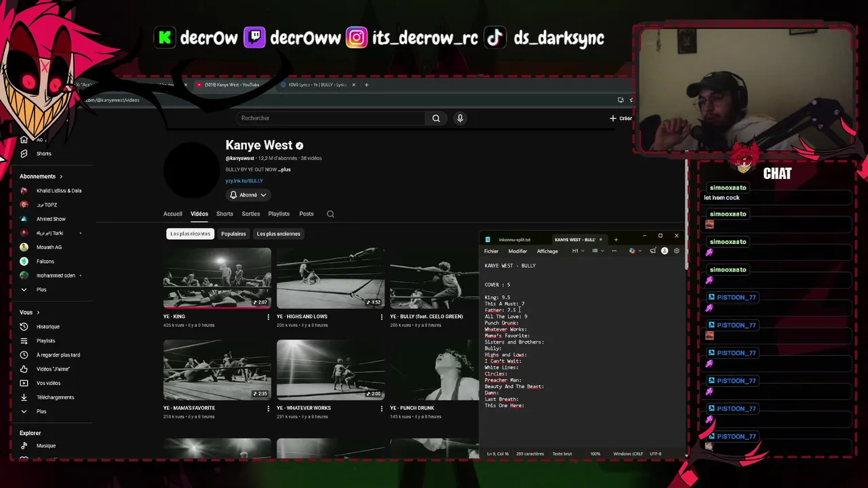The height and width of the screenshot is (488, 868).
Task: Open options menu for MAMA'S FAVORITE video
Action: click(268, 408)
